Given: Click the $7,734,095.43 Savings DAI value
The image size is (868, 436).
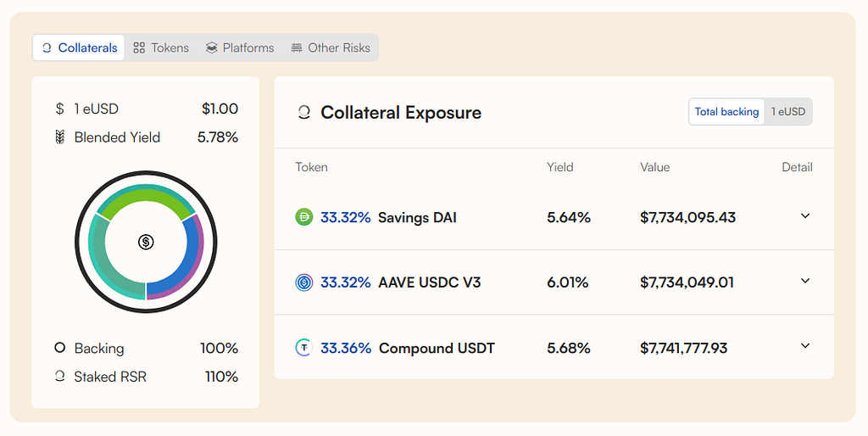Looking at the screenshot, I should (687, 217).
